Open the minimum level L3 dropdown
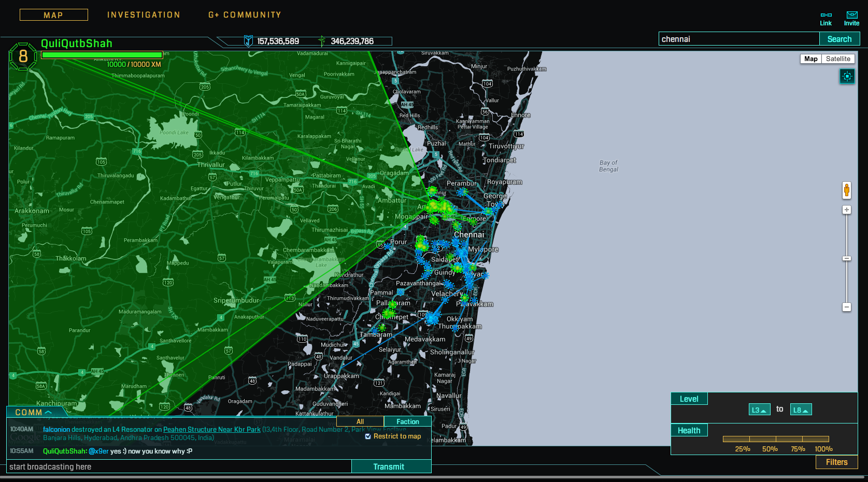Viewport: 868px width, 482px height. [x=759, y=410]
